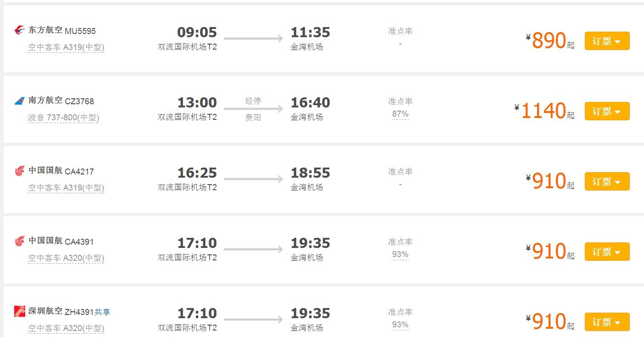
Task: Expand 订票 options for Air China CA4391
Action: pos(607,252)
